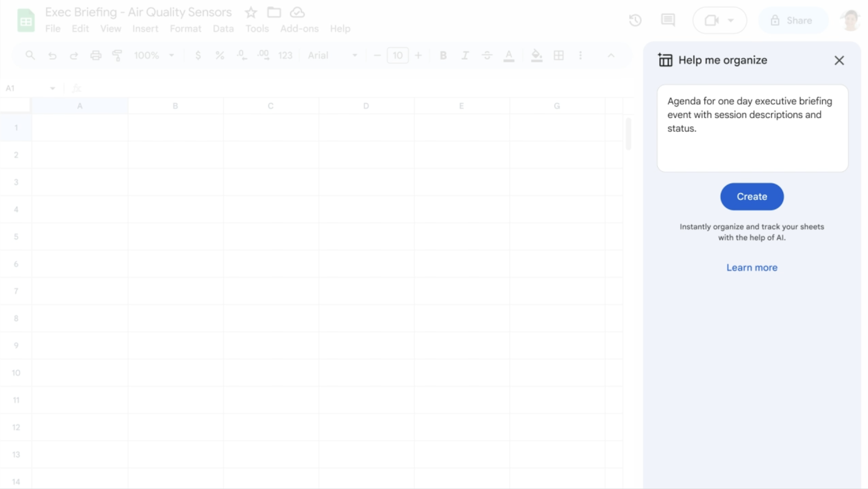Expand the zoom level 100% dropdown

point(171,55)
